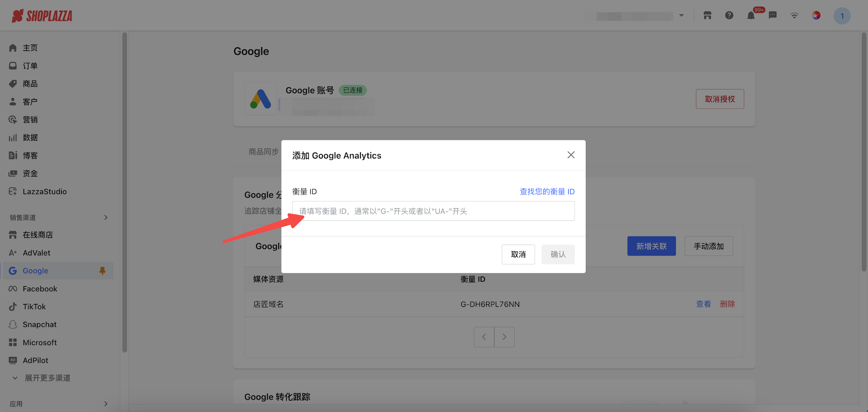Open the chat messages icon
Screen dimensions: 868x412
coord(773,16)
